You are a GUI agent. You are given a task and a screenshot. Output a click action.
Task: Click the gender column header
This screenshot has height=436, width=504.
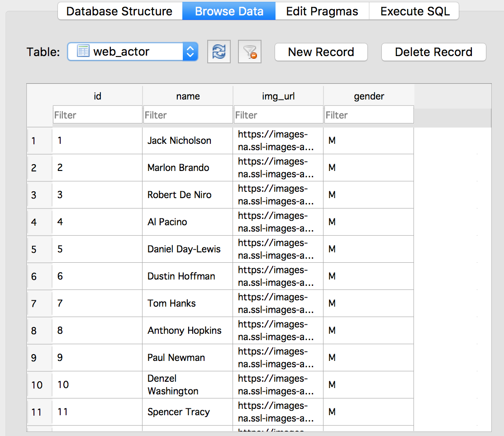coord(369,96)
